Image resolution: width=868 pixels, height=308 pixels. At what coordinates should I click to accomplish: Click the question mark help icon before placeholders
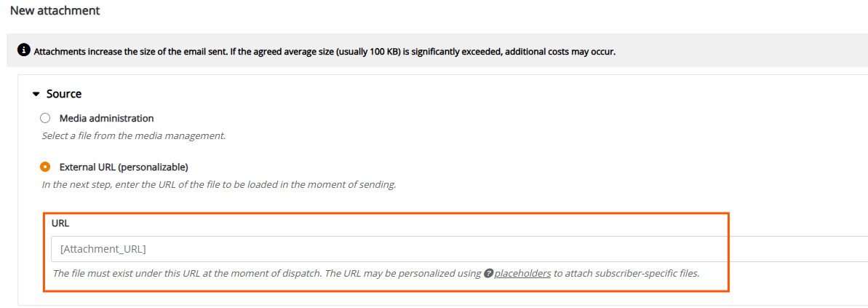point(488,273)
